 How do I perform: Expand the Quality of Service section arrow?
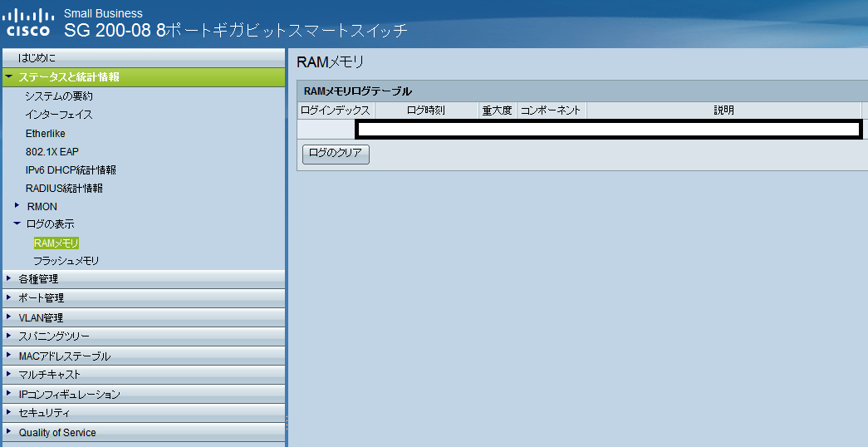point(9,431)
